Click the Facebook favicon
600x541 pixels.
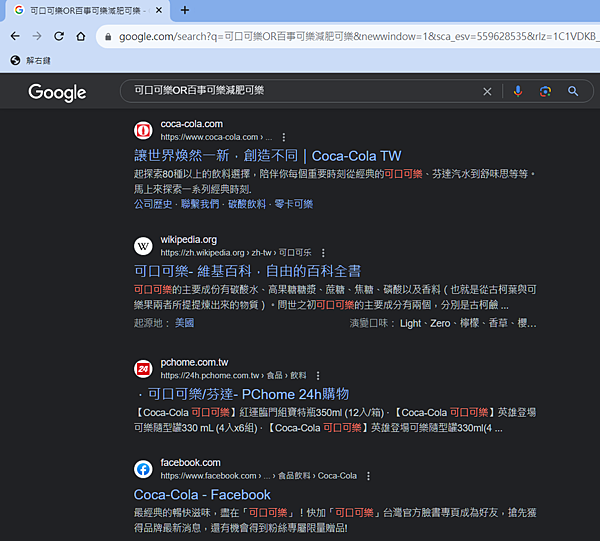143,469
